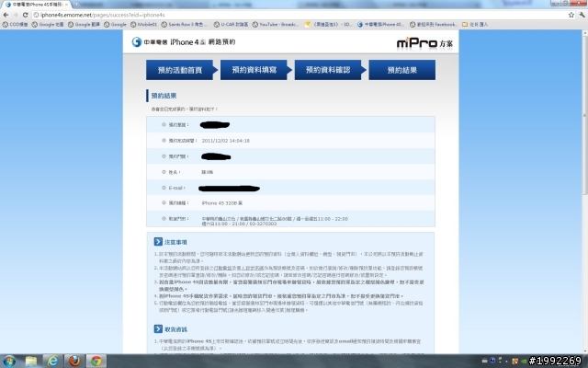588x368 pixels.
Task: Click the 中華電信 logo in page header
Action: point(149,42)
